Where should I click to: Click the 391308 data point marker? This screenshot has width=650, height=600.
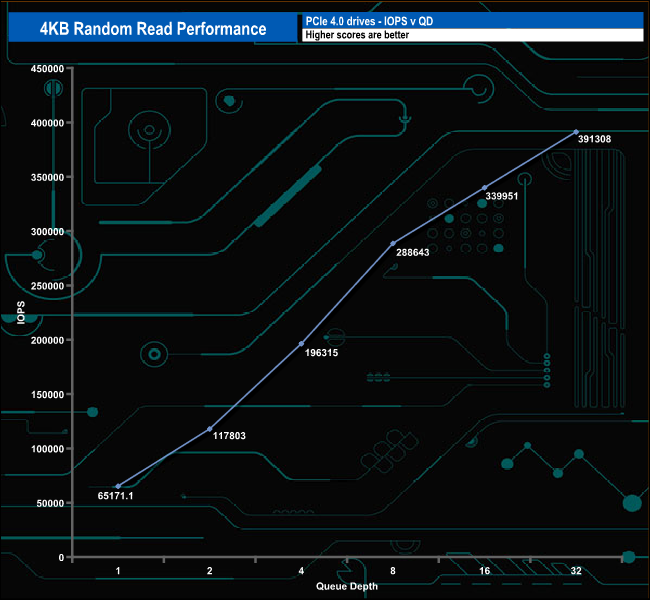[576, 132]
